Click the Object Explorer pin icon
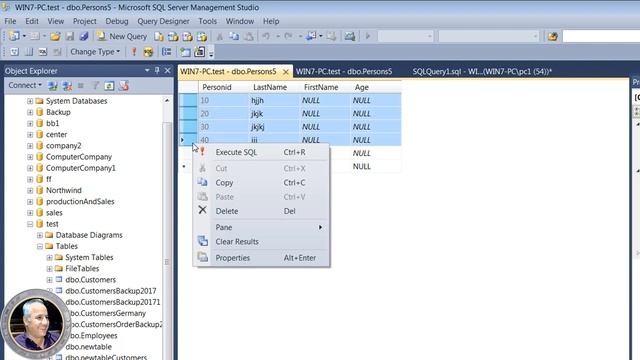640x360 pixels. click(x=157, y=70)
